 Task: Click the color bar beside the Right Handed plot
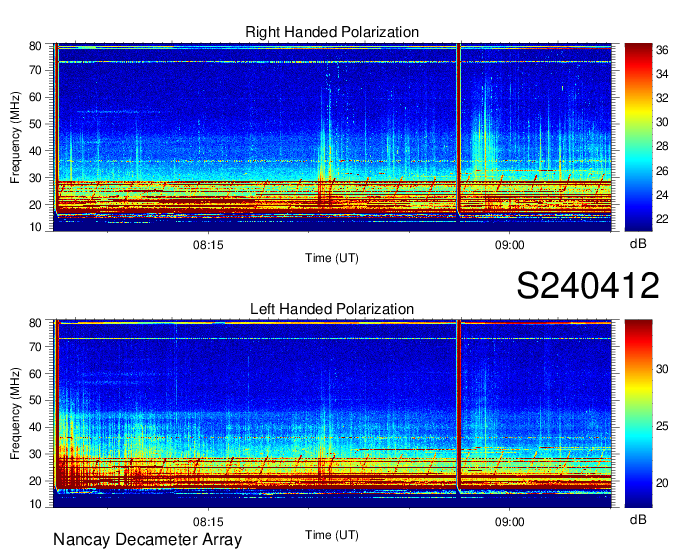tap(638, 137)
